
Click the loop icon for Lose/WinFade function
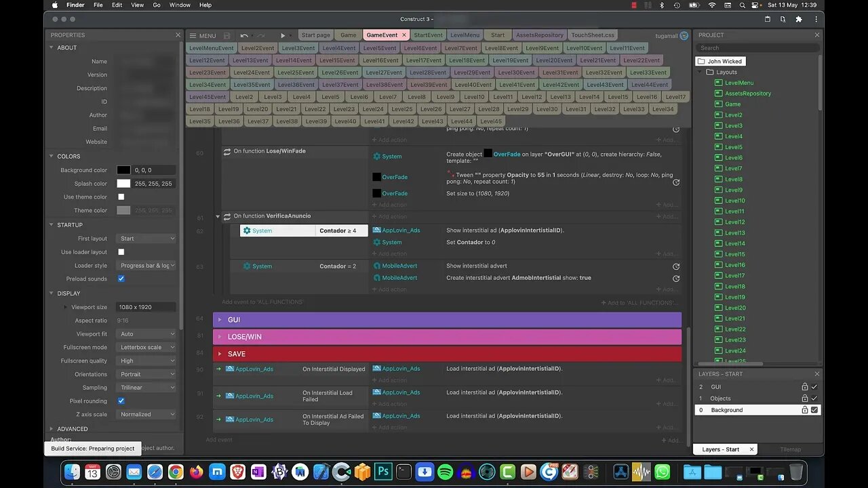pyautogui.click(x=227, y=151)
